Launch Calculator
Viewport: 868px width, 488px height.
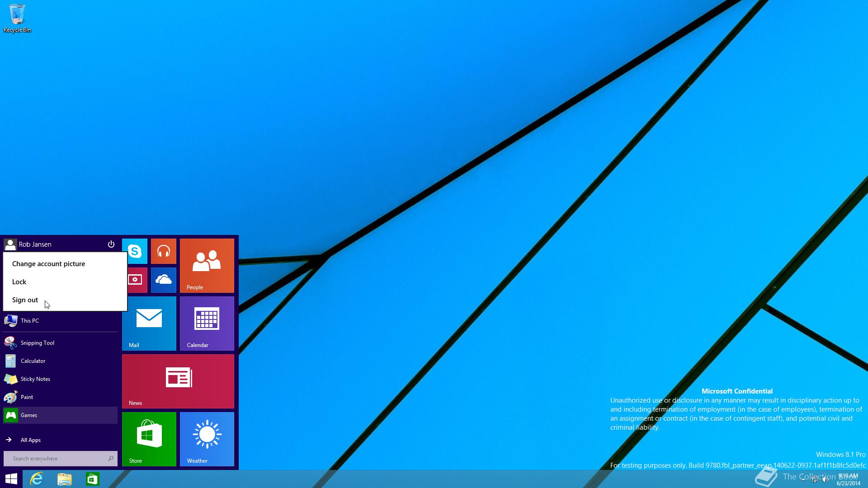pos(61,361)
